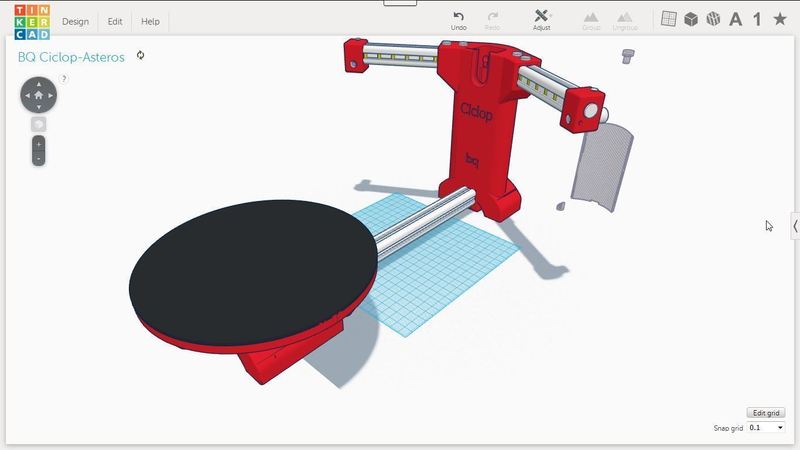Screen dimensions: 800x450
Task: Open the Adjust tools
Action: (541, 20)
